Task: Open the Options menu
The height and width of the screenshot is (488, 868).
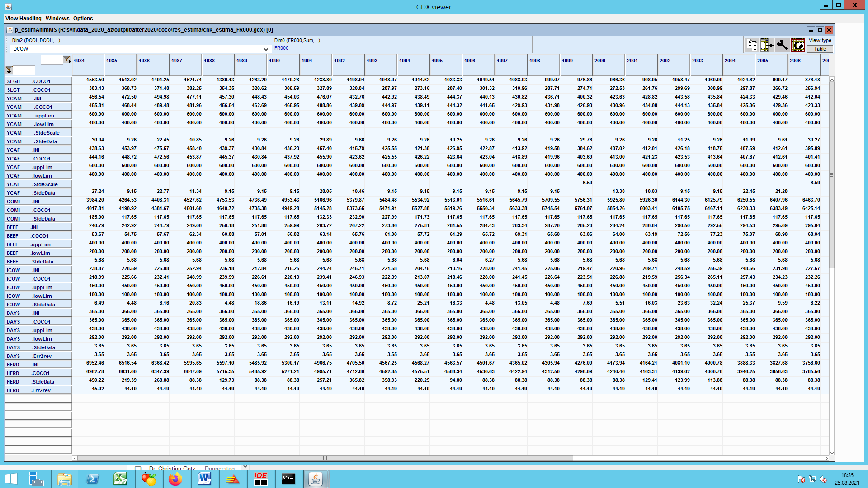Action: [x=83, y=19]
